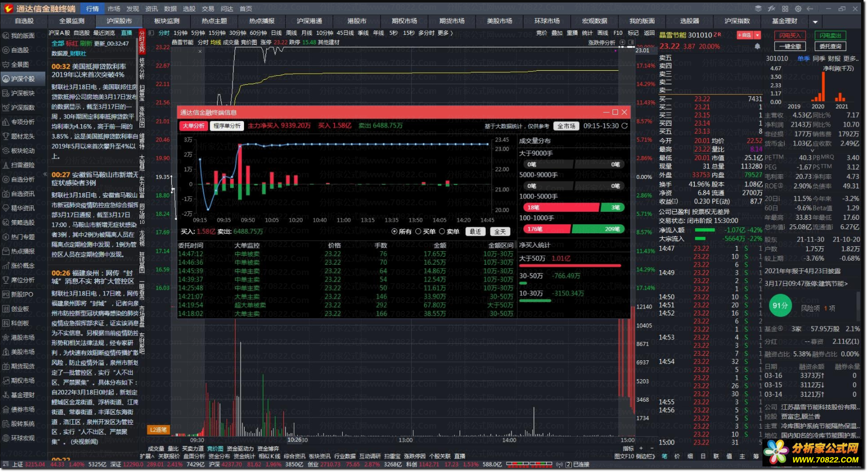Viewport: 868px width, 472px height.
Task: Refresh the dialog with the circular arrow icon
Action: point(624,126)
